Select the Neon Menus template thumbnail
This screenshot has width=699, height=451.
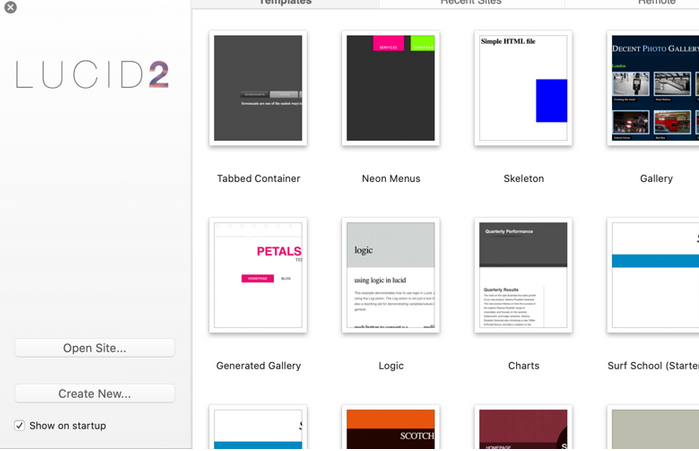coord(391,88)
